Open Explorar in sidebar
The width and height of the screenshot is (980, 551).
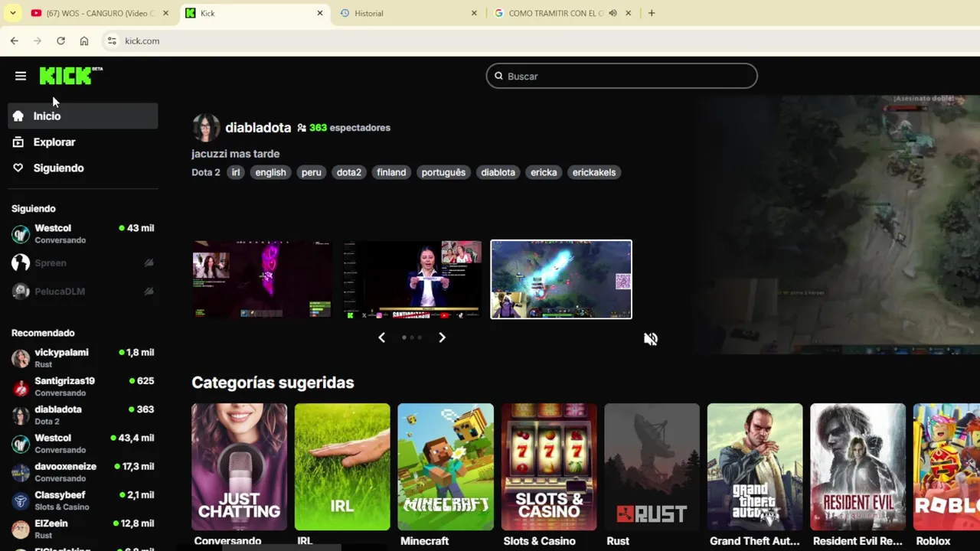(83, 142)
